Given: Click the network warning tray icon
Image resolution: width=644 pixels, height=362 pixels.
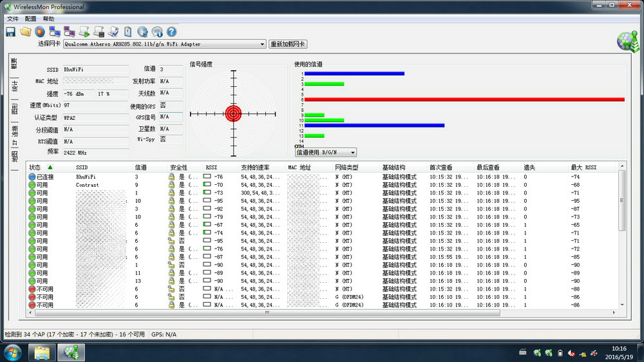Looking at the screenshot, I should [x=582, y=353].
